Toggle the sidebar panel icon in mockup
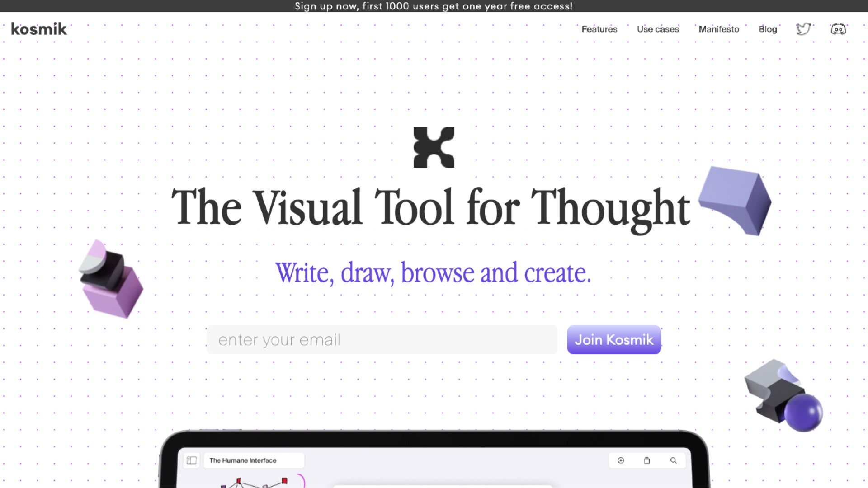This screenshot has width=868, height=488. [x=192, y=460]
